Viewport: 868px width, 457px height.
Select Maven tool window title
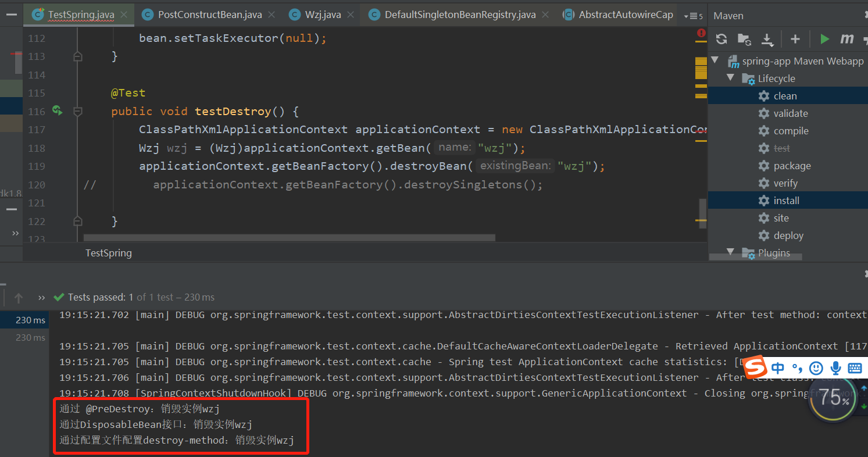[728, 16]
